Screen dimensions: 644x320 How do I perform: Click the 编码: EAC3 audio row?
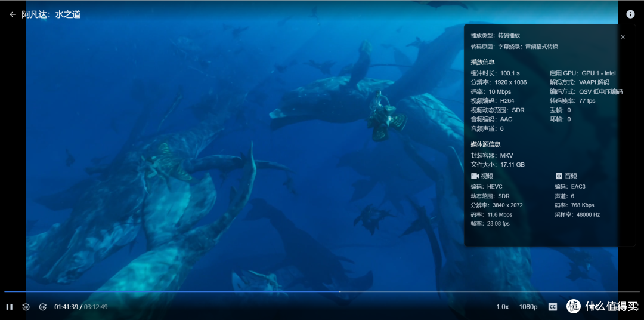pyautogui.click(x=570, y=187)
